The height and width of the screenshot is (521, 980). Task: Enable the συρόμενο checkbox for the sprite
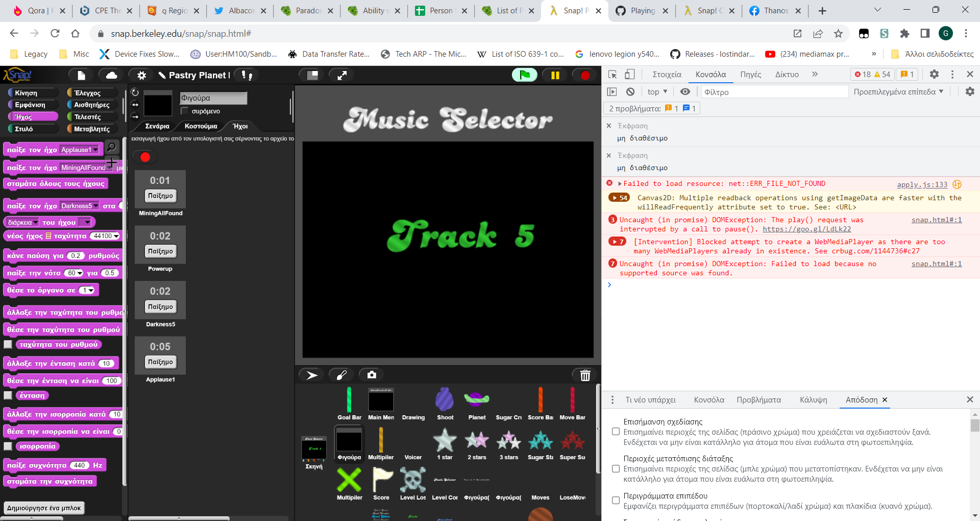pyautogui.click(x=185, y=111)
